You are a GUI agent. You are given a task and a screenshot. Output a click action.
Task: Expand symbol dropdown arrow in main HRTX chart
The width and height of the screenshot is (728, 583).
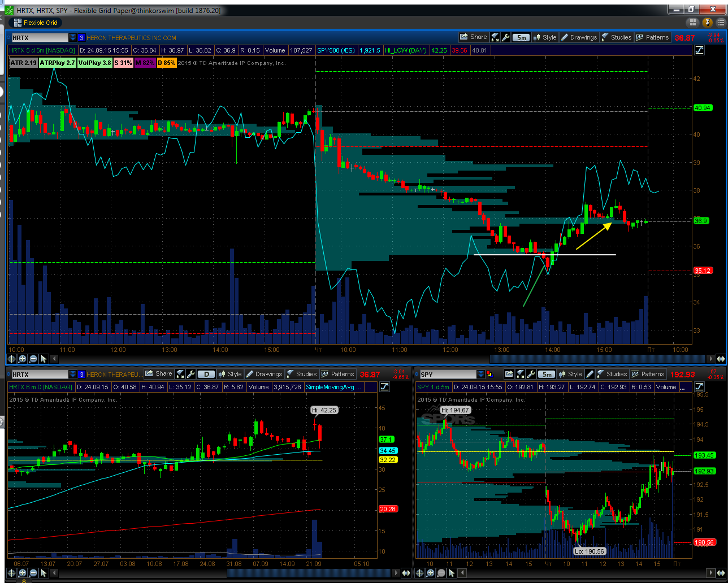tap(73, 38)
